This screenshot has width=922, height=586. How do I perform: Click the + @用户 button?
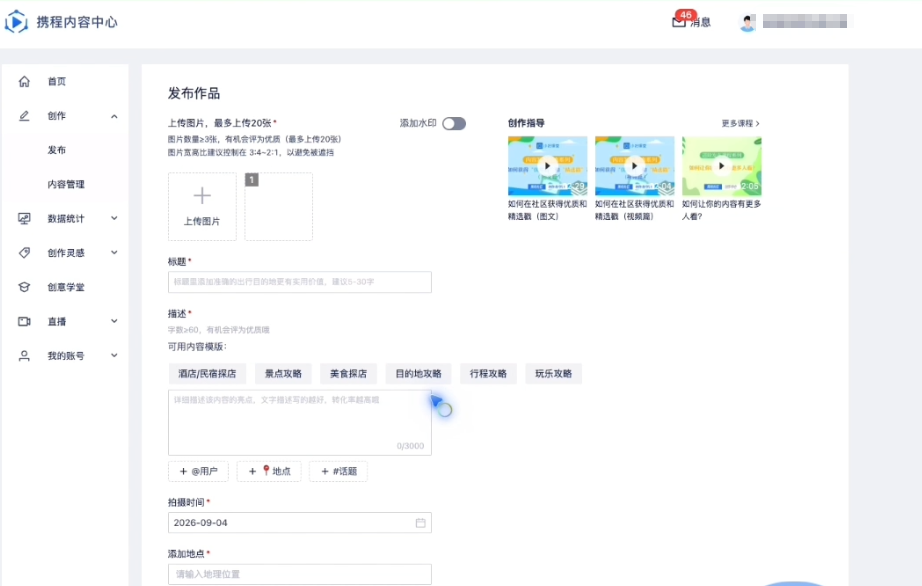[x=198, y=471]
